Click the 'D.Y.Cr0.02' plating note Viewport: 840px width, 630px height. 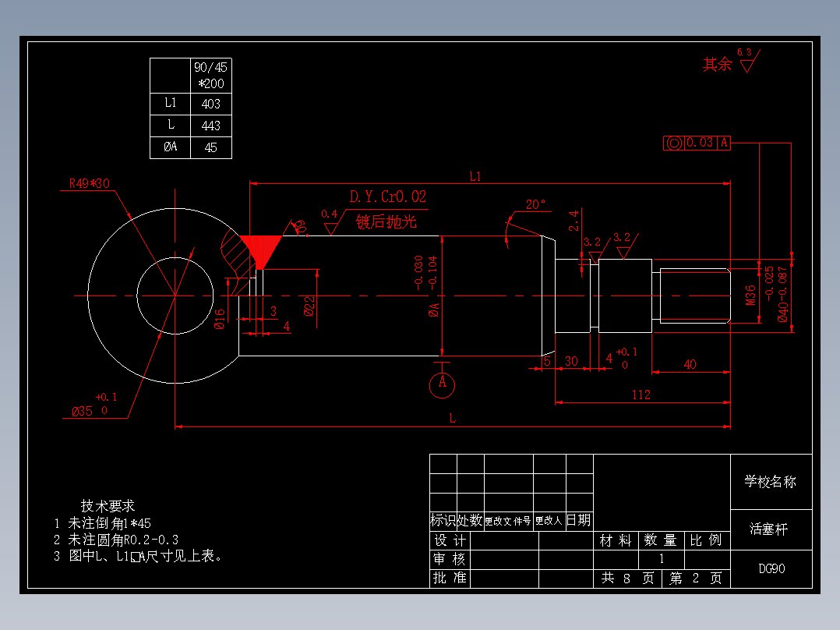click(x=388, y=196)
